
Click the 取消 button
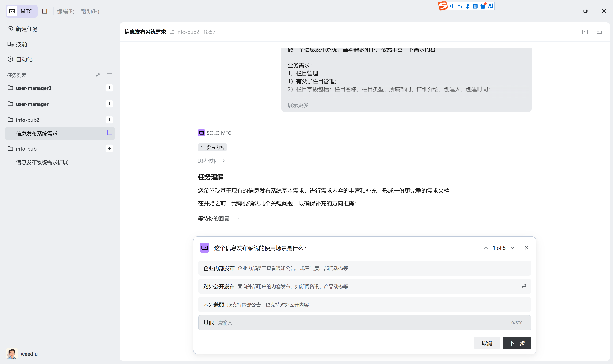click(x=487, y=343)
